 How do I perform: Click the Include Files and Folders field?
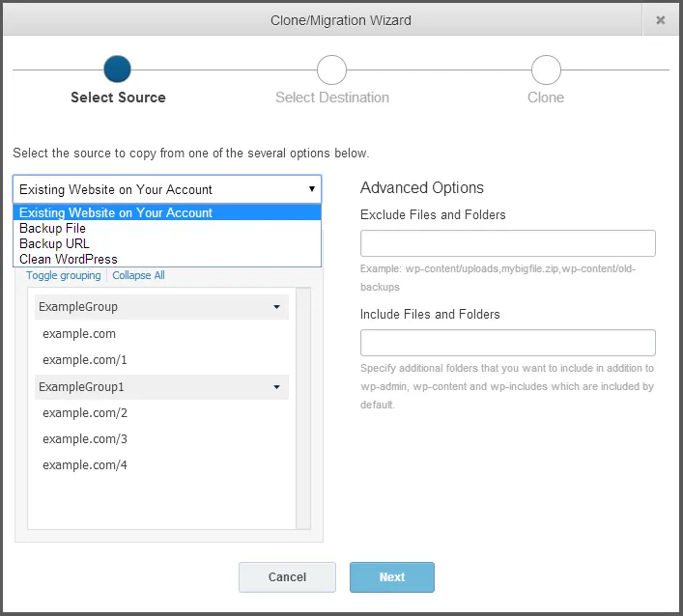tap(507, 343)
